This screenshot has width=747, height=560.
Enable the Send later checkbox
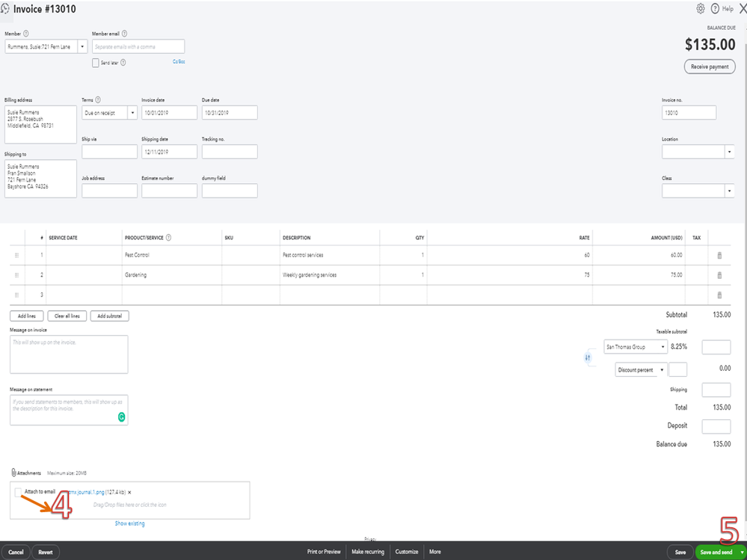95,63
